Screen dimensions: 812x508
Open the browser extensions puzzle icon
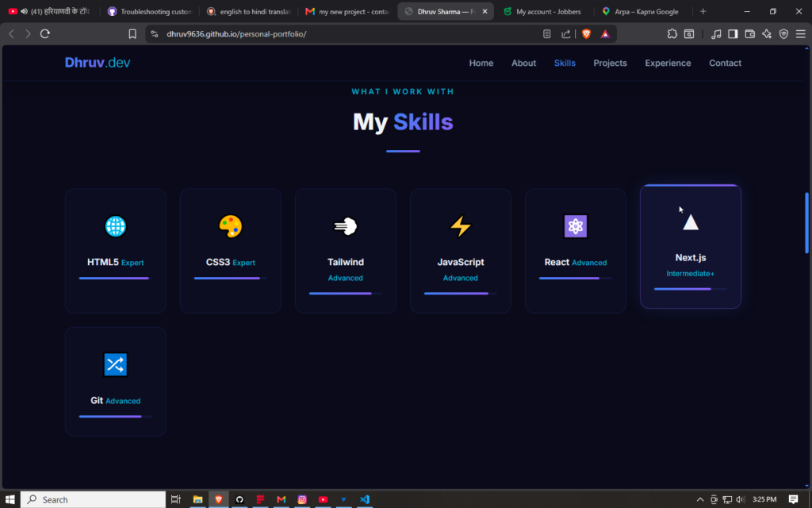click(x=672, y=33)
